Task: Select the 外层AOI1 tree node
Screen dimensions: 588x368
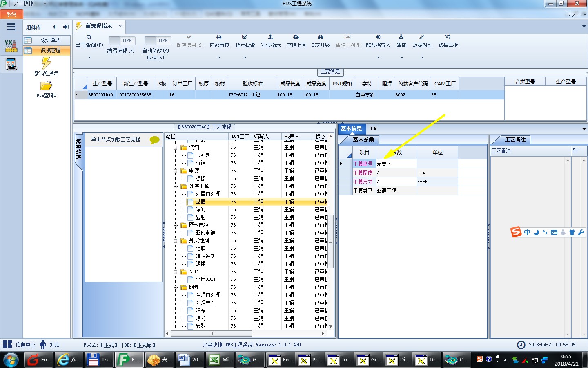Action: (x=205, y=280)
